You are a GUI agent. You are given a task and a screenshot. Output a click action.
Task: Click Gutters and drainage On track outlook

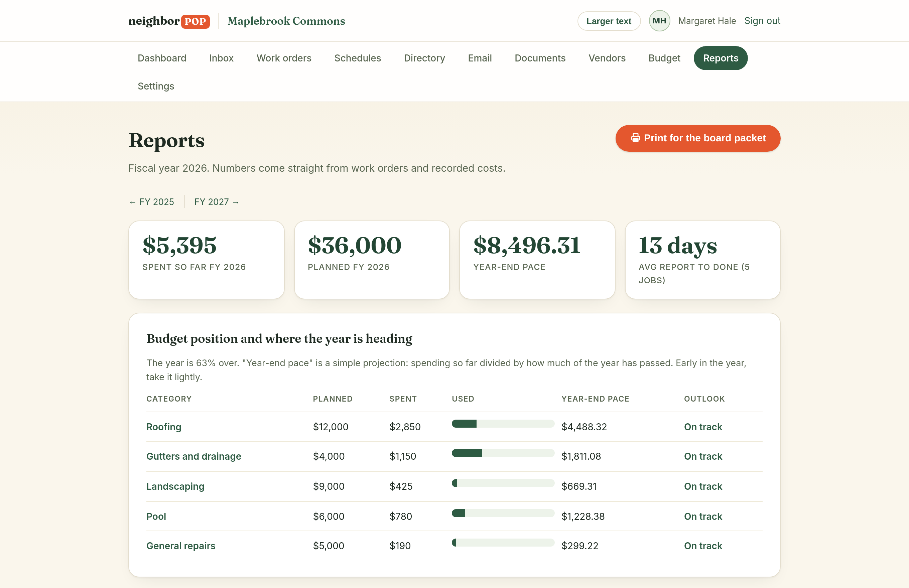[x=703, y=456]
